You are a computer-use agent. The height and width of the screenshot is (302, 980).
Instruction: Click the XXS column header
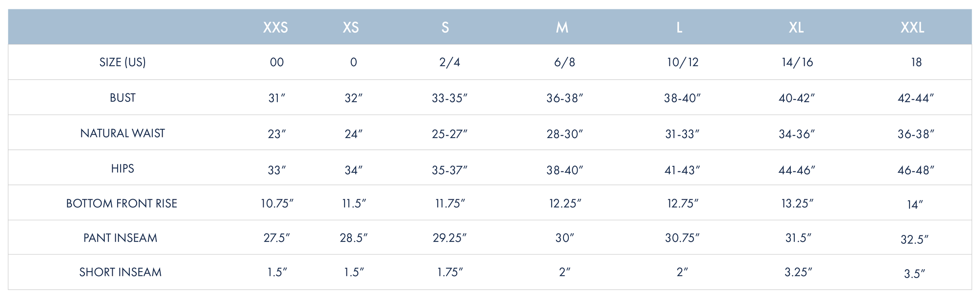pyautogui.click(x=275, y=27)
